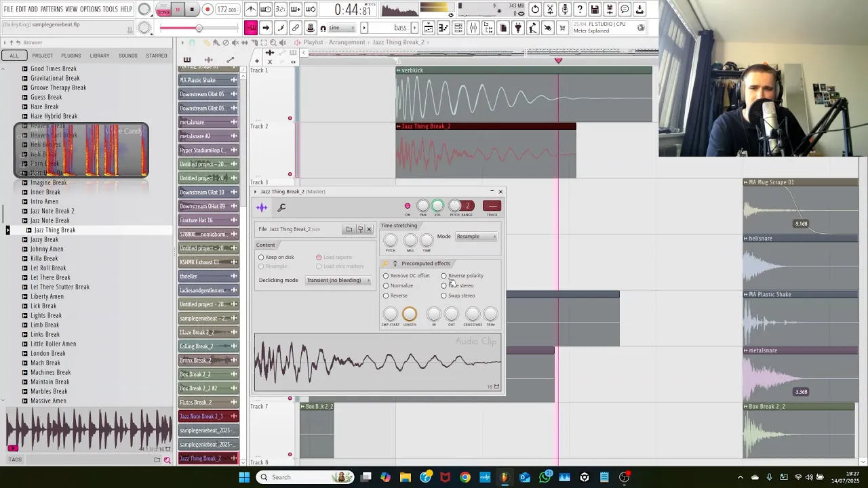Screen dimensions: 868x488
Task: Enable Reverse precomputed effect
Action: pyautogui.click(x=386, y=296)
